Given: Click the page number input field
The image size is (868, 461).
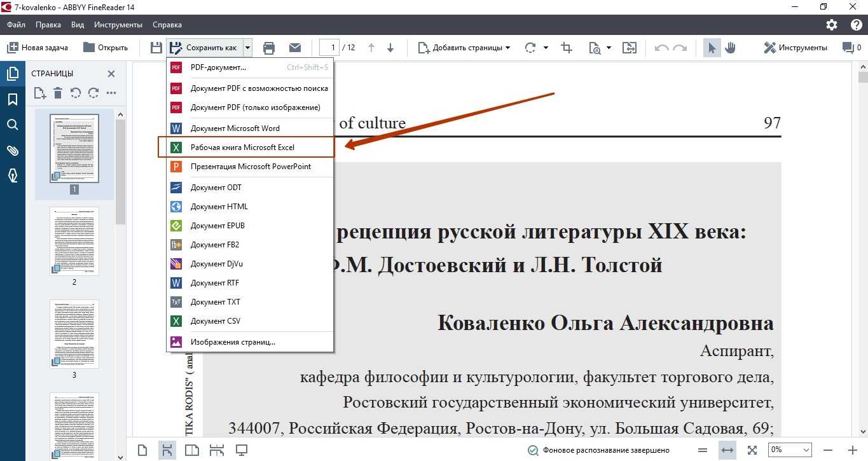Looking at the screenshot, I should (x=329, y=48).
